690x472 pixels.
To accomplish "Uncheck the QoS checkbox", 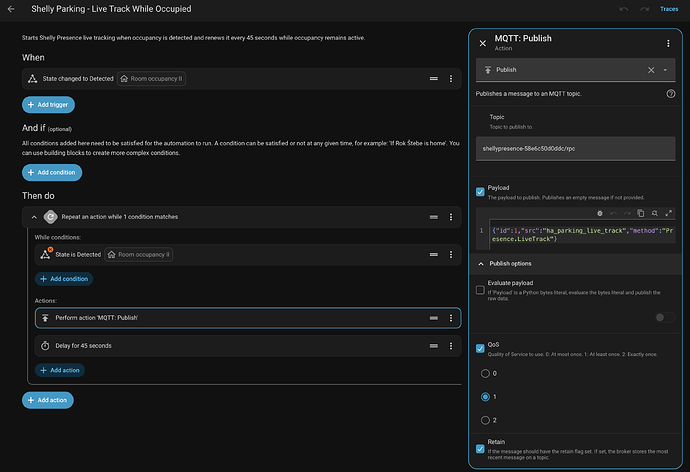I will (480, 349).
